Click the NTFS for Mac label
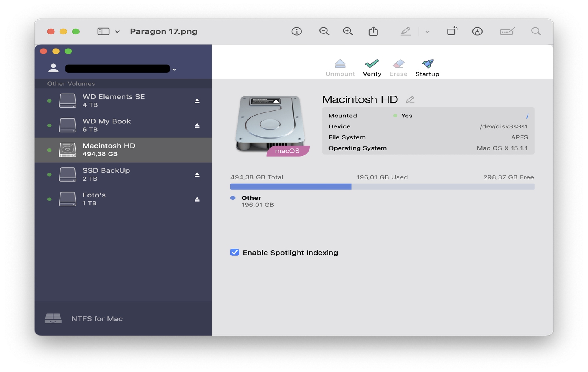This screenshot has height=372, width=588. click(x=97, y=319)
